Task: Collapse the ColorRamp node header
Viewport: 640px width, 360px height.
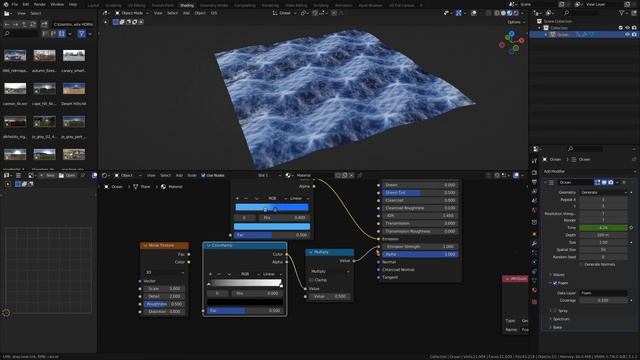Action: 209,246
